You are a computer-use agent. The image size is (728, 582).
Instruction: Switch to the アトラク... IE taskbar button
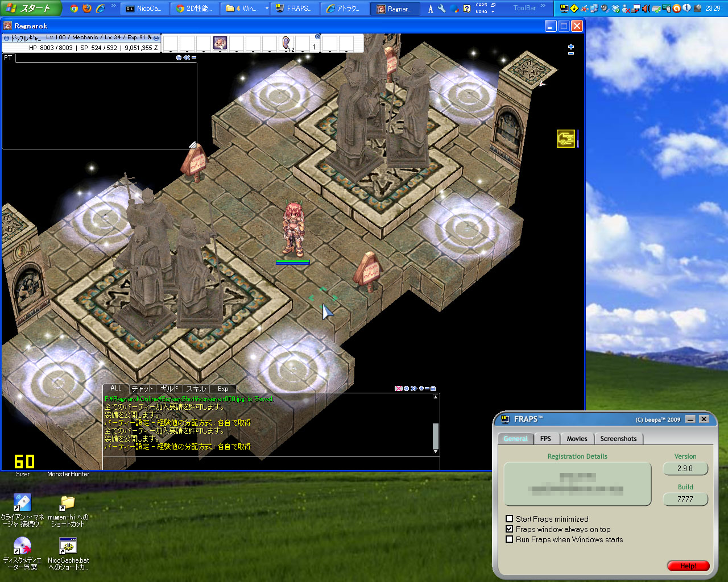[344, 9]
